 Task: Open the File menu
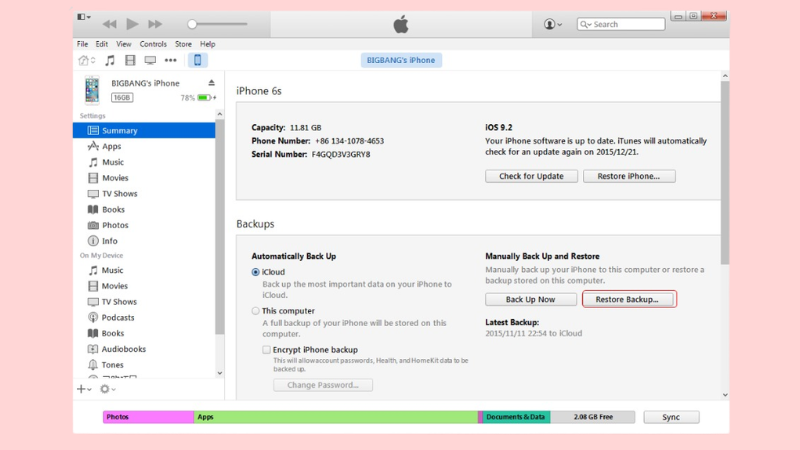(82, 44)
